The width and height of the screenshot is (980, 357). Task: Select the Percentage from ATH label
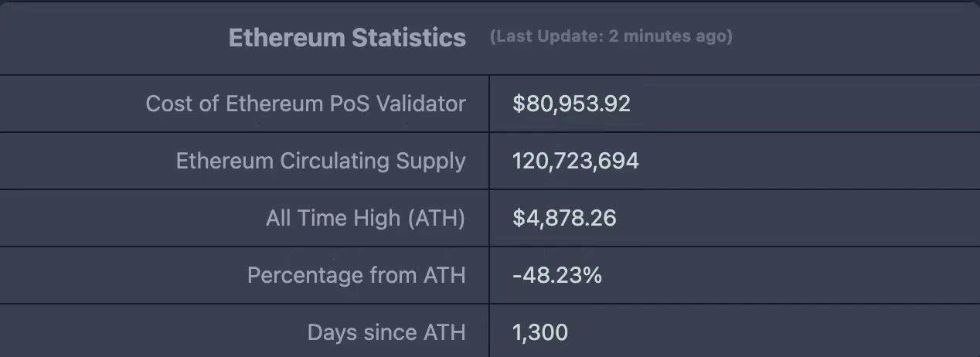[356, 275]
